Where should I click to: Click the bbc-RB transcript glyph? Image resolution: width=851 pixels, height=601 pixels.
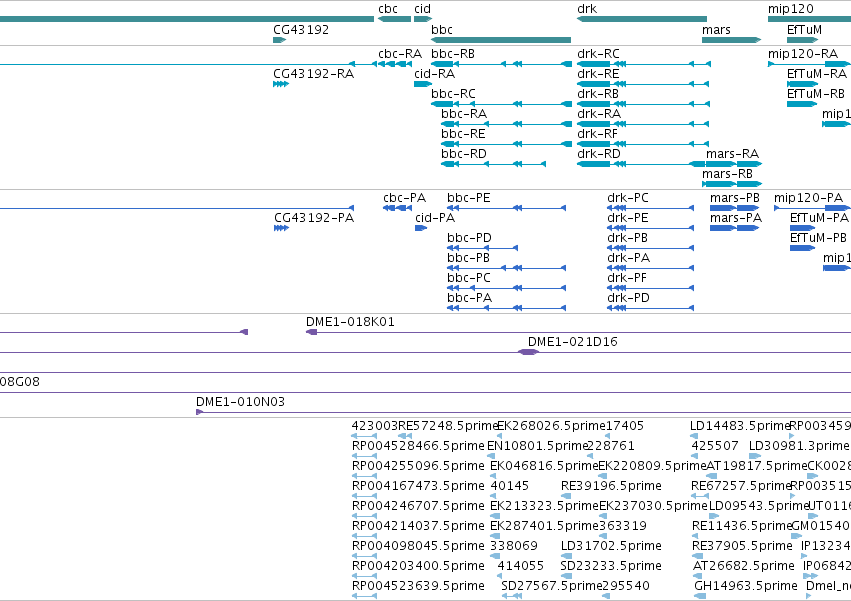pos(501,64)
